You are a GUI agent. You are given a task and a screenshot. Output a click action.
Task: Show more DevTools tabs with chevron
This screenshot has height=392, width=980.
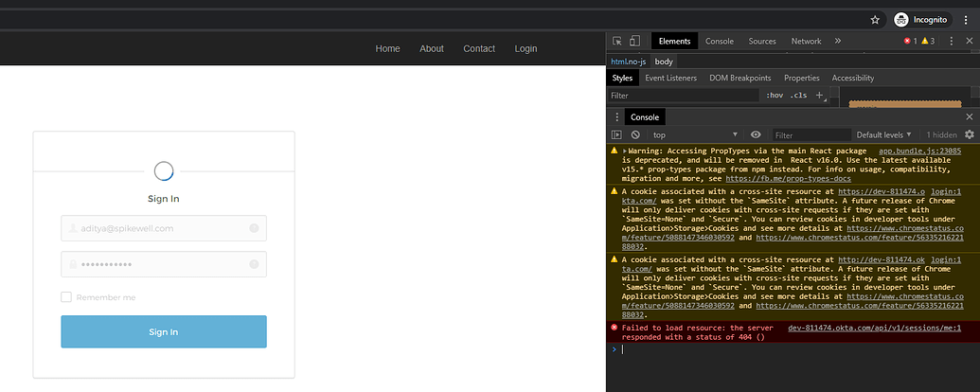point(838,41)
